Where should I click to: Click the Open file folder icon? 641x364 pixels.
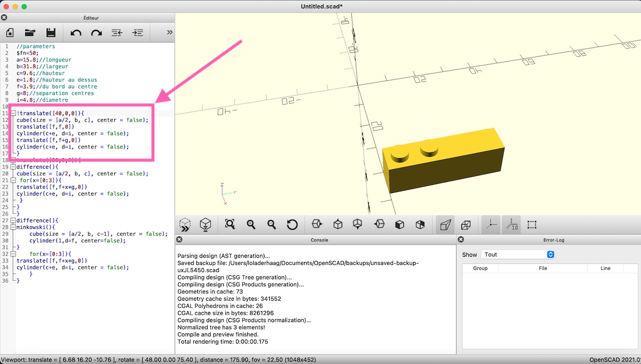point(30,33)
